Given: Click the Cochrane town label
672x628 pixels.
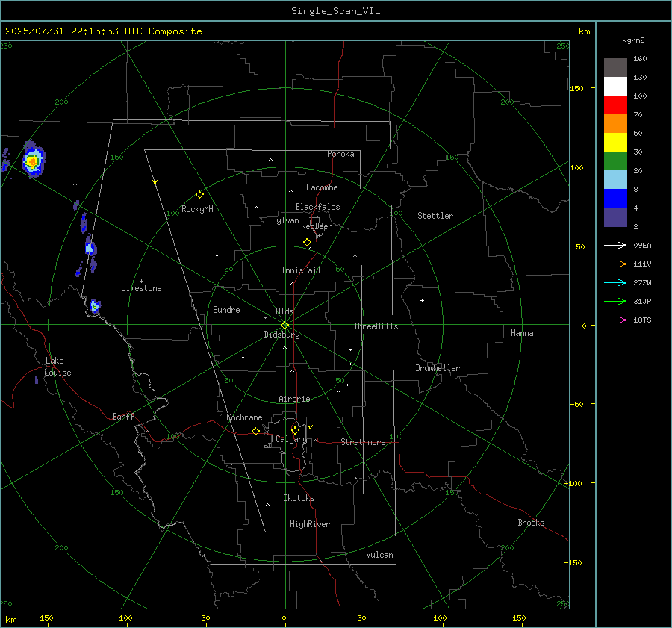Looking at the screenshot, I should click(x=244, y=417).
